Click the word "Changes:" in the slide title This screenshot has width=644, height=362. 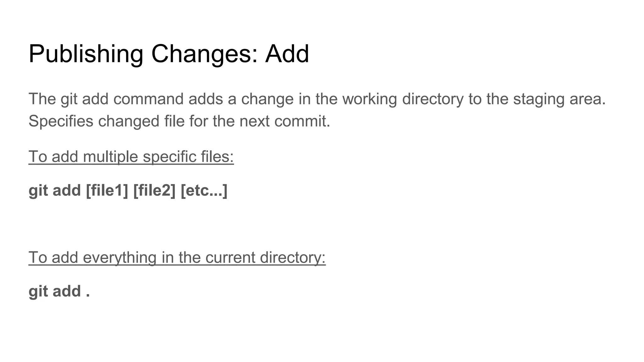point(204,54)
